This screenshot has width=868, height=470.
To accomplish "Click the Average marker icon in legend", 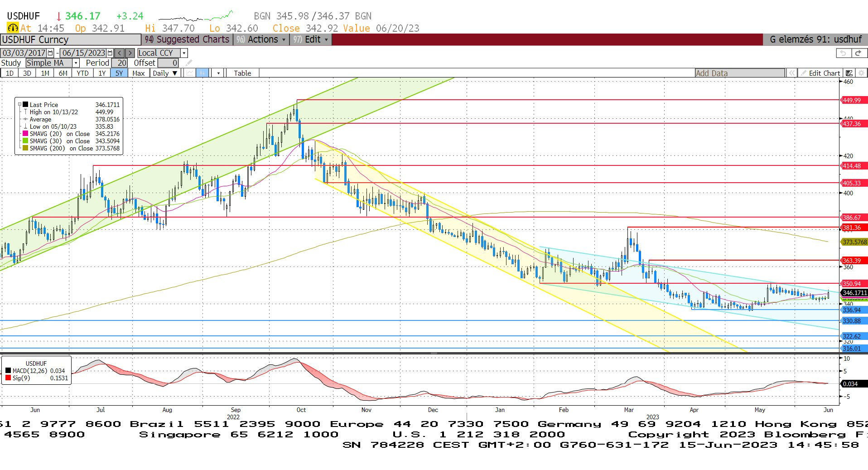I will pos(26,119).
